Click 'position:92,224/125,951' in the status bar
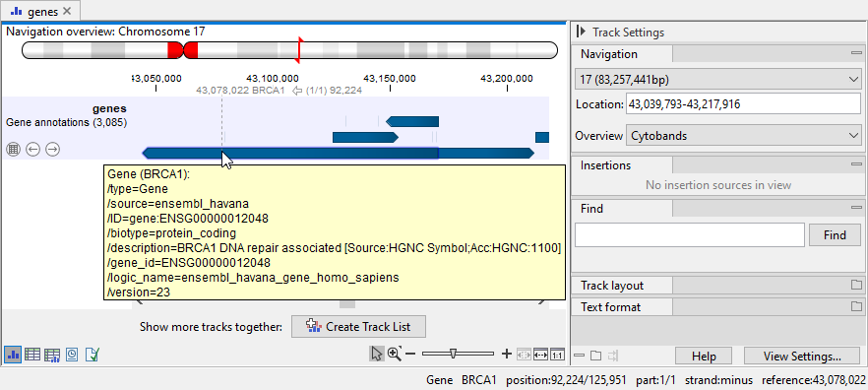 tap(566, 380)
